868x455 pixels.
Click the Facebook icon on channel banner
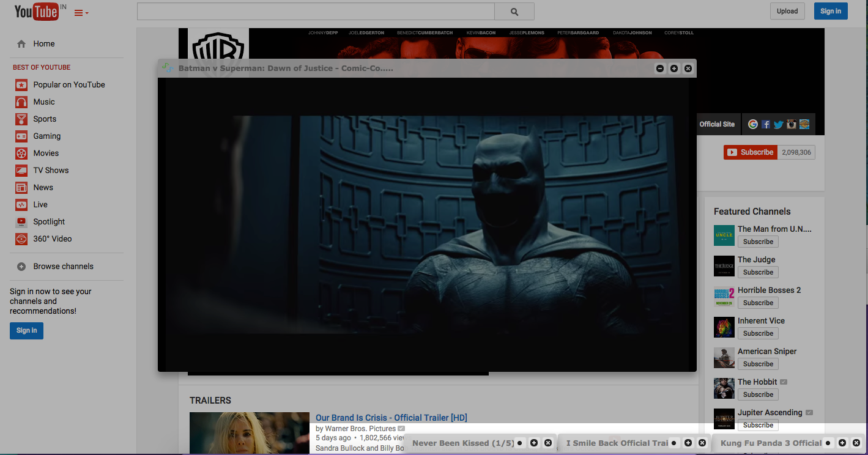point(766,124)
